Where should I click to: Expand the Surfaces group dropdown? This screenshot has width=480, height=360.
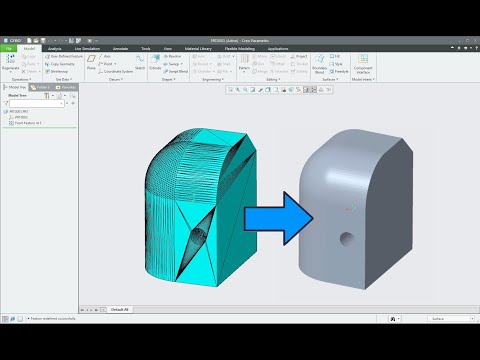click(x=330, y=79)
